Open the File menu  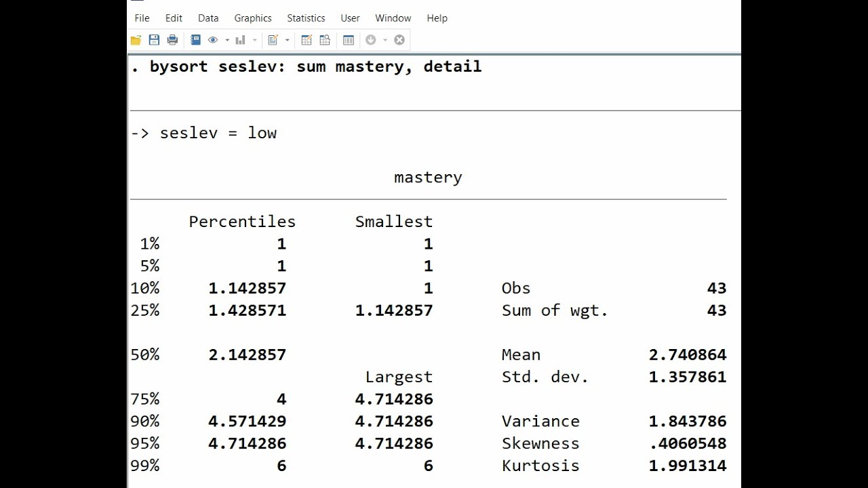coord(142,18)
